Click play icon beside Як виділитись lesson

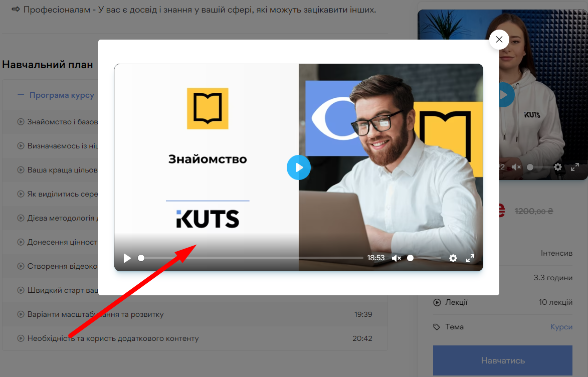(x=21, y=194)
